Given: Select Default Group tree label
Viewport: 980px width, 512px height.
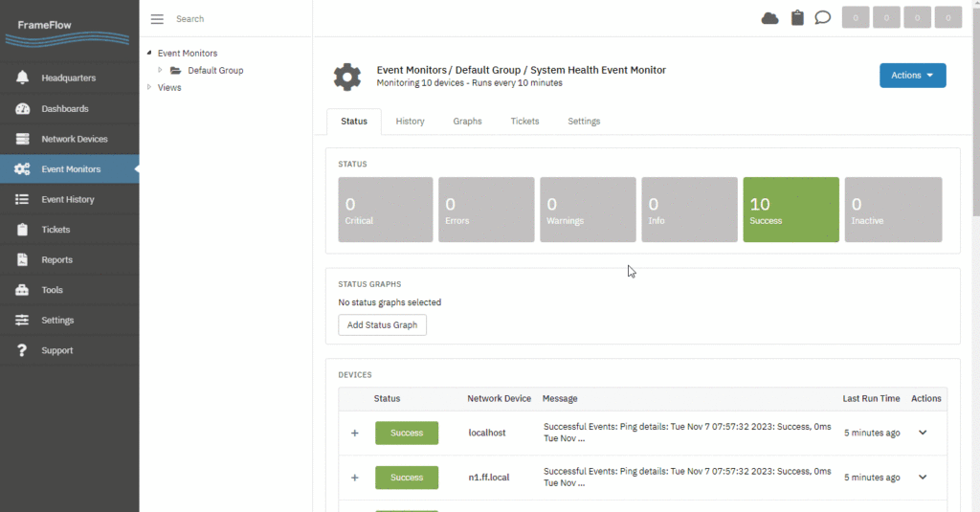Looking at the screenshot, I should pyautogui.click(x=215, y=70).
